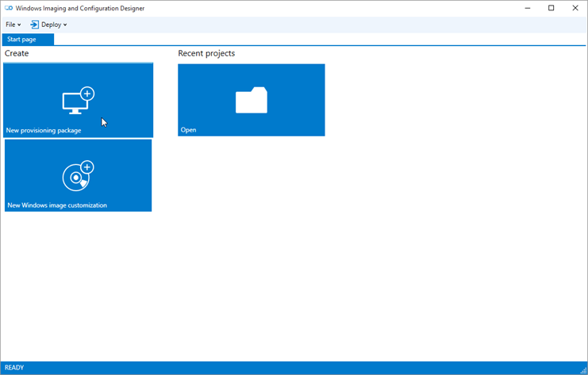The height and width of the screenshot is (375, 588).
Task: Click the 'Create' section heading
Action: pos(17,54)
